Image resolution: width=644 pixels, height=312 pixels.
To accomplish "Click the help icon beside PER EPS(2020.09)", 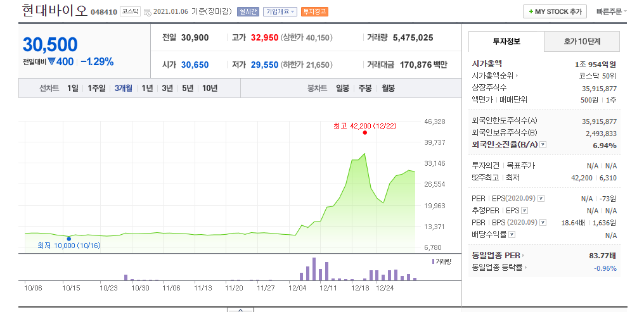I will click(x=541, y=199).
